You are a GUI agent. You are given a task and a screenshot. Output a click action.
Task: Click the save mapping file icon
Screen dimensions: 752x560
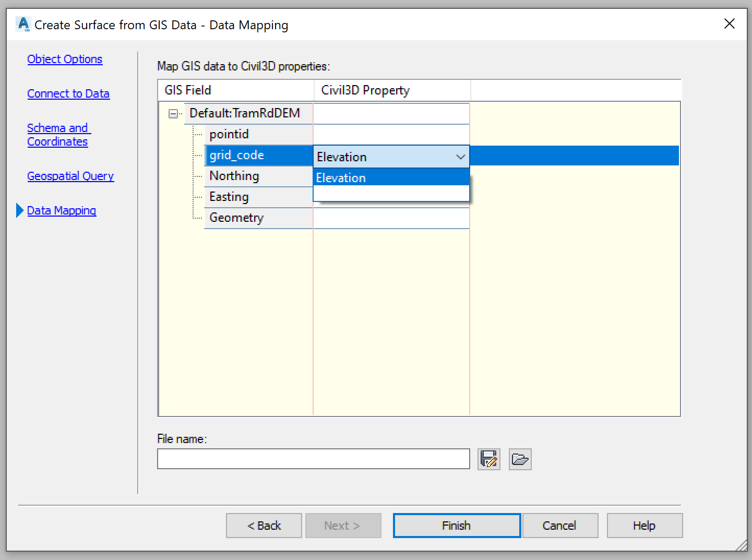tap(488, 459)
